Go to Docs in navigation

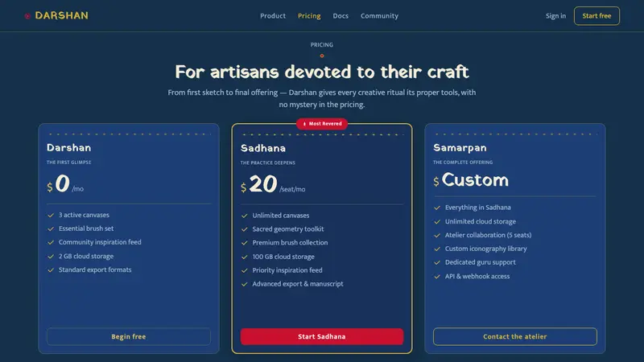[341, 16]
